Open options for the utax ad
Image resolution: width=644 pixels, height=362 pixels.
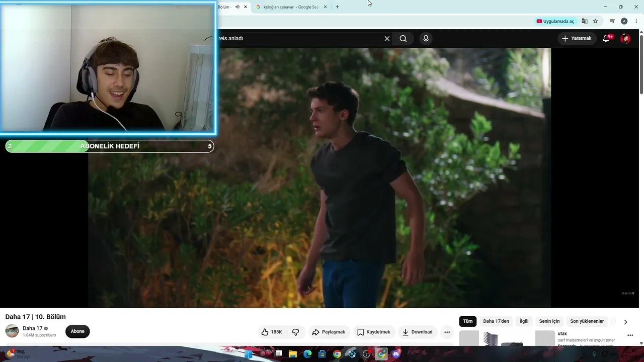click(x=630, y=335)
